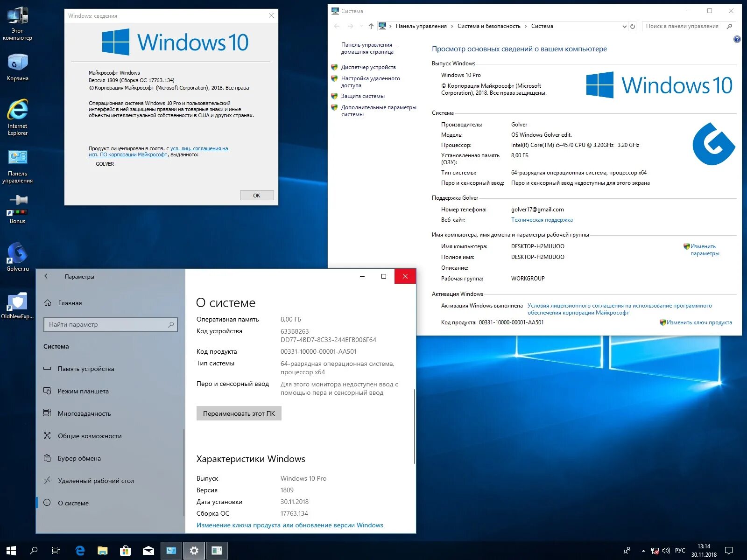Click the volume speaker tray icon
Image resolution: width=747 pixels, height=560 pixels.
[666, 551]
